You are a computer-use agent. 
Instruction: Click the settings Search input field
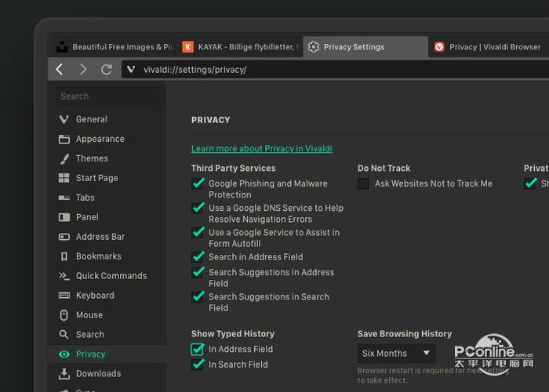108,96
